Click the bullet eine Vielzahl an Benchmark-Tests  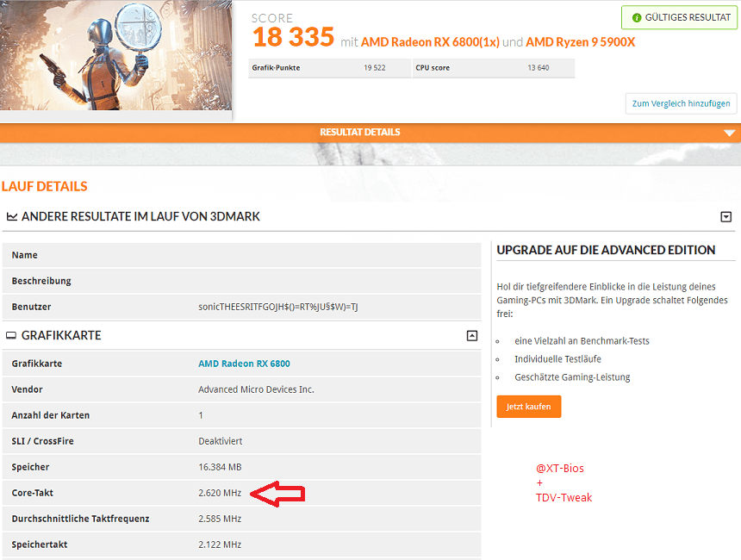point(582,340)
